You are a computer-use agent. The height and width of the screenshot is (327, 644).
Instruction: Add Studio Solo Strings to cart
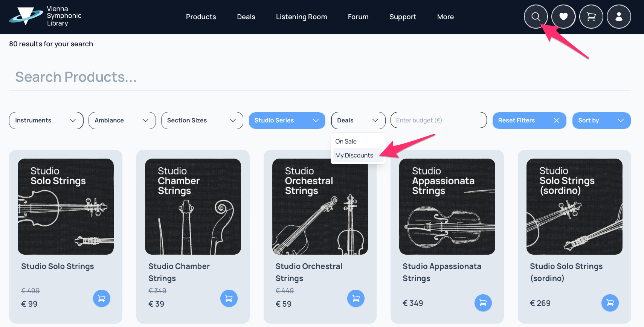pos(102,298)
